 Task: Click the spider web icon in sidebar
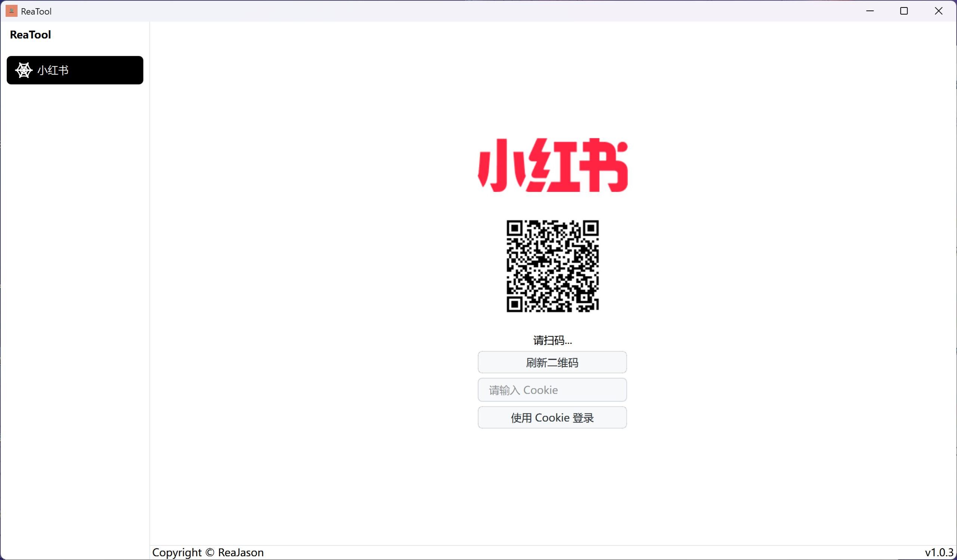pyautogui.click(x=24, y=70)
